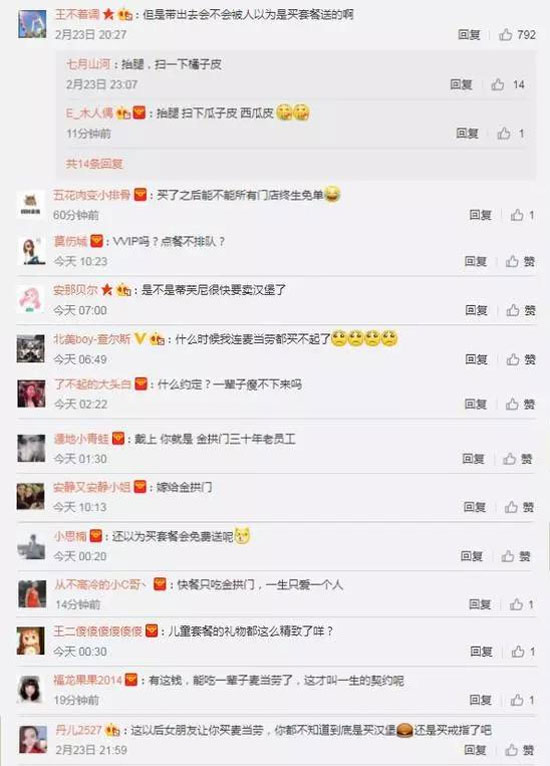Like the comment posted at 今天 06:49

click(520, 360)
